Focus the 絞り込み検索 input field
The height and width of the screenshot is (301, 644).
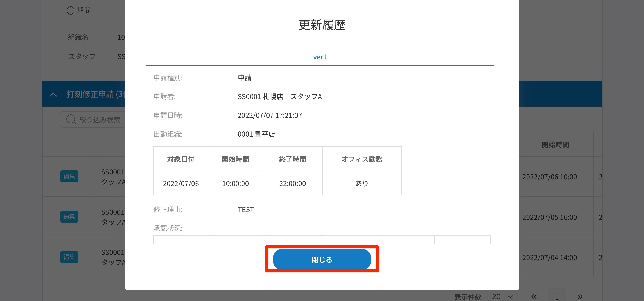(100, 119)
